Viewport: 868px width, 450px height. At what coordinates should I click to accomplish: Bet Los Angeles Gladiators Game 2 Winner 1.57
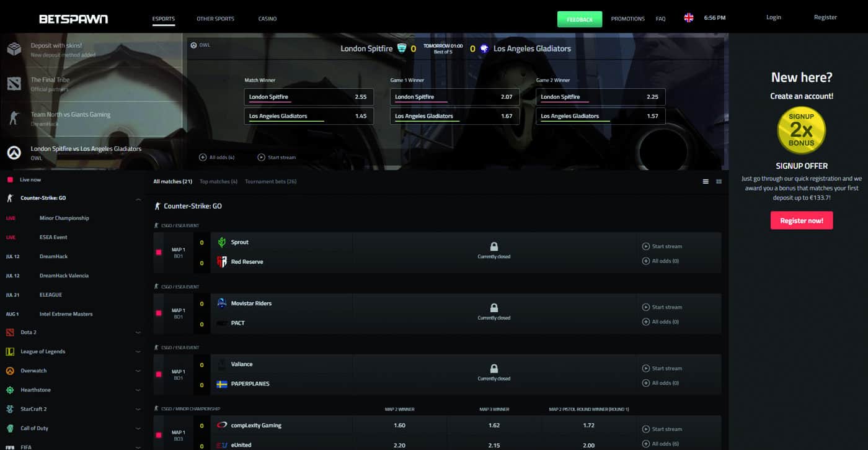(x=601, y=116)
